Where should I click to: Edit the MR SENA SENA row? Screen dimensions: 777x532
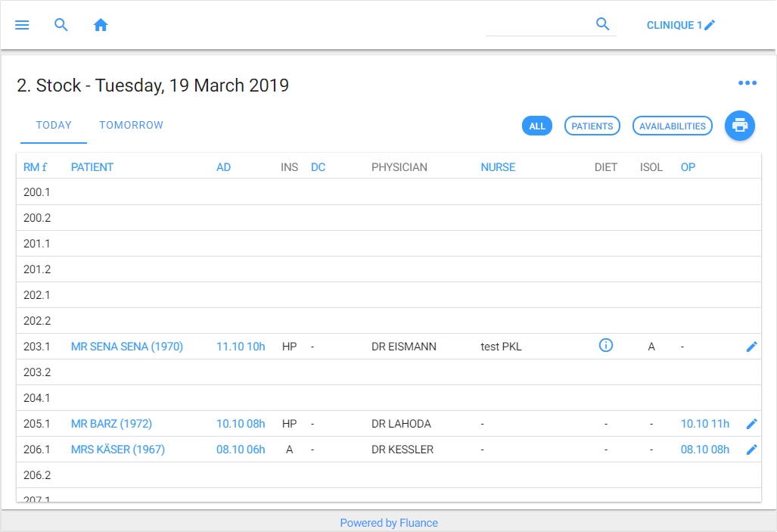coord(751,347)
